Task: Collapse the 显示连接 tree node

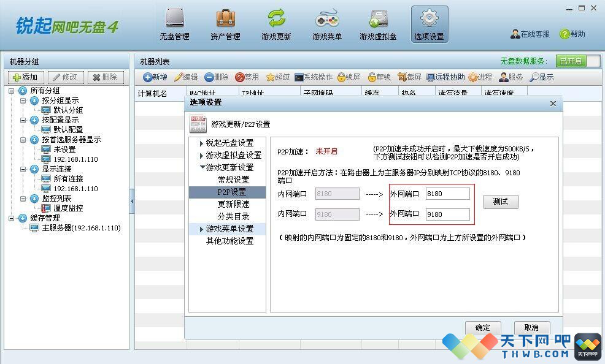Action: (23, 169)
